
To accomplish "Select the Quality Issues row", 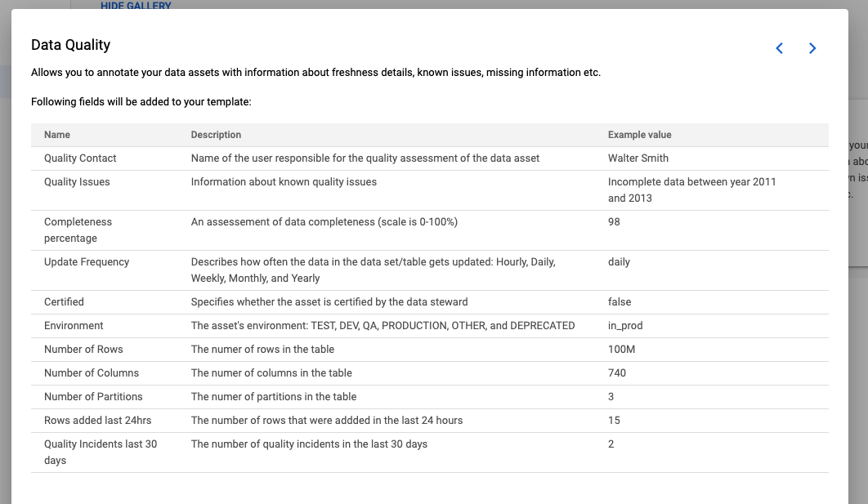I will point(77,181).
